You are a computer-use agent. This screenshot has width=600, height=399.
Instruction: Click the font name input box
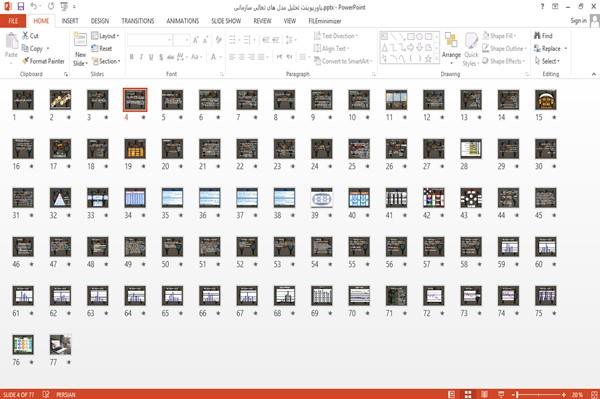(x=149, y=40)
